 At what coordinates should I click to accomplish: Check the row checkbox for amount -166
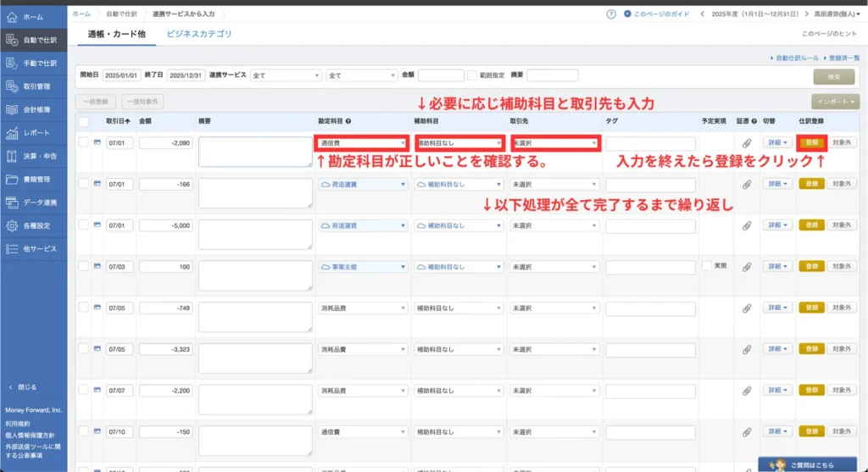(83, 183)
